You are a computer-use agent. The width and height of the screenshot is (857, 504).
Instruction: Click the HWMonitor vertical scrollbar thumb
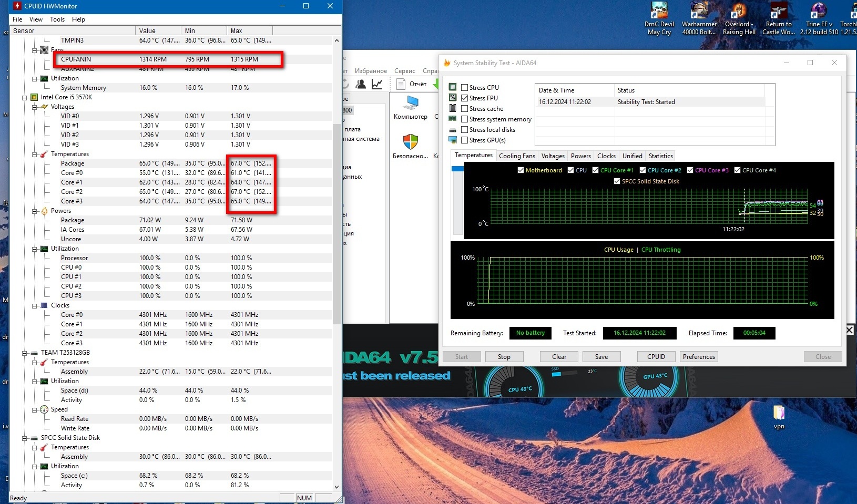pyautogui.click(x=337, y=223)
